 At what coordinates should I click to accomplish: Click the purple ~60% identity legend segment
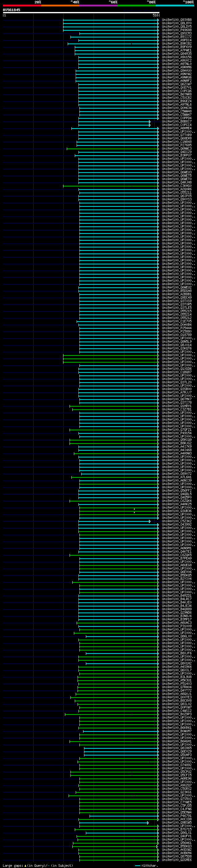[98, 6]
